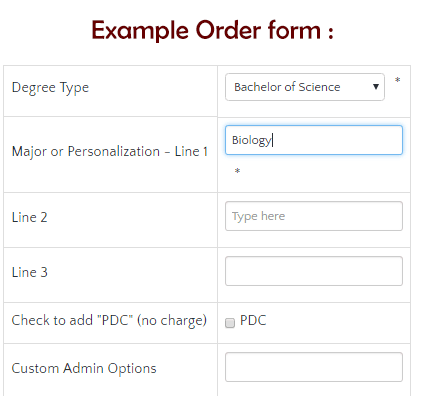Click the Line 2 row label
The height and width of the screenshot is (396, 424).
tap(30, 217)
